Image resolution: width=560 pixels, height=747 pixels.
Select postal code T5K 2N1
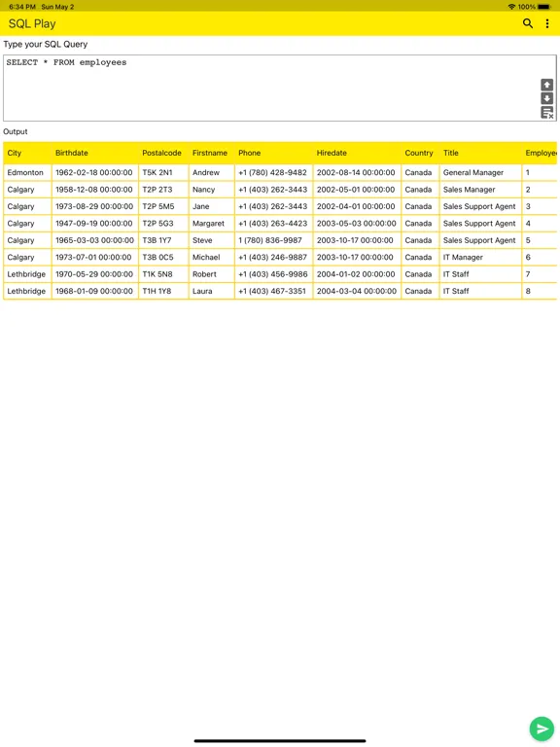tap(163, 172)
